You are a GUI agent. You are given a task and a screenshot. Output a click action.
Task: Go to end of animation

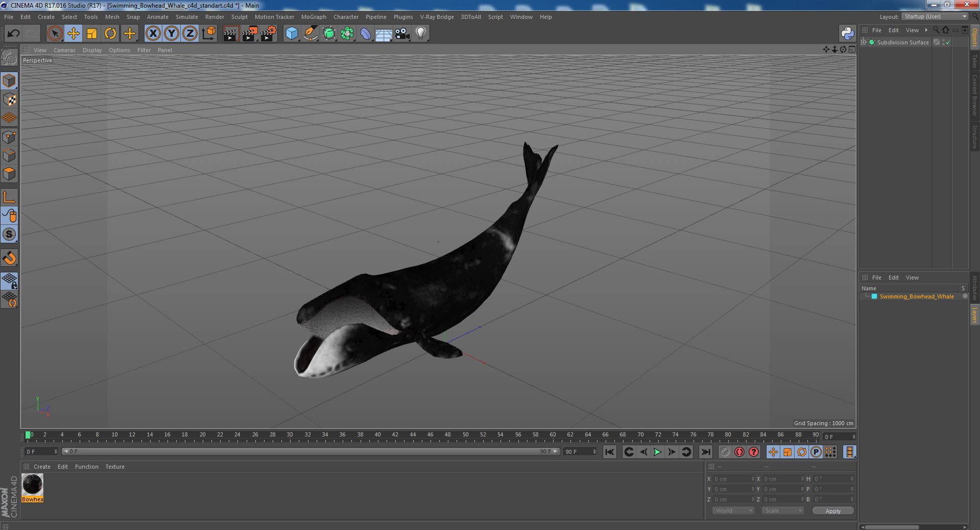pyautogui.click(x=705, y=452)
